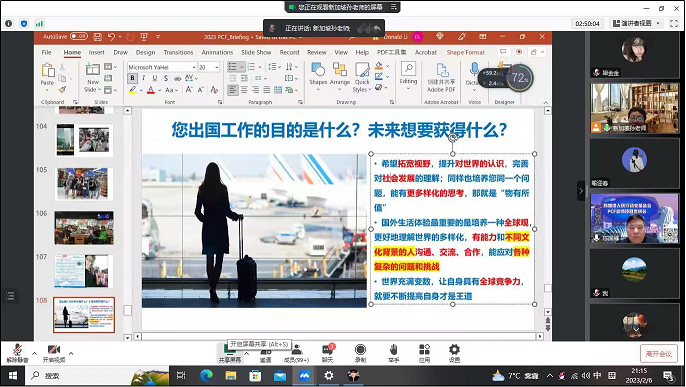Toggle the AutoSave switch
The width and height of the screenshot is (686, 387).
tap(79, 36)
